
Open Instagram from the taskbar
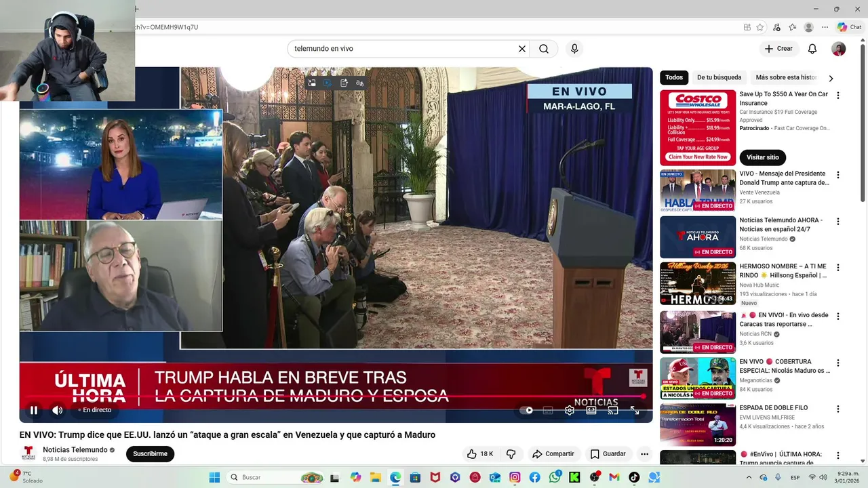click(515, 477)
